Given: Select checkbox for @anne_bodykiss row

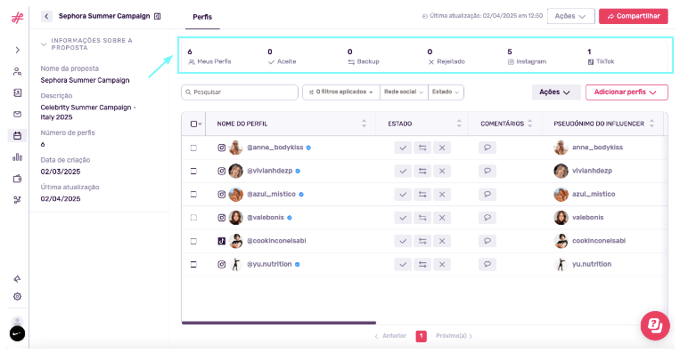Looking at the screenshot, I should (194, 148).
